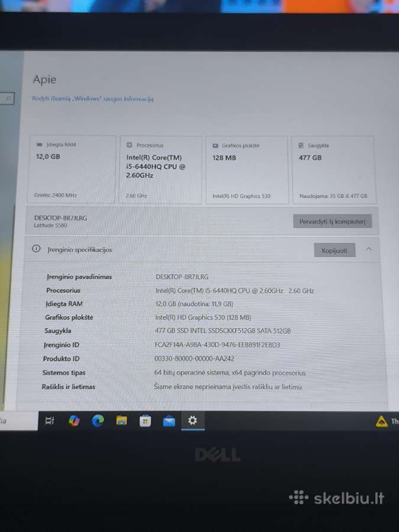Image resolution: width=399 pixels, height=532 pixels.
Task: Select the Grafikos plokštė 128 MB card
Action: [246, 170]
